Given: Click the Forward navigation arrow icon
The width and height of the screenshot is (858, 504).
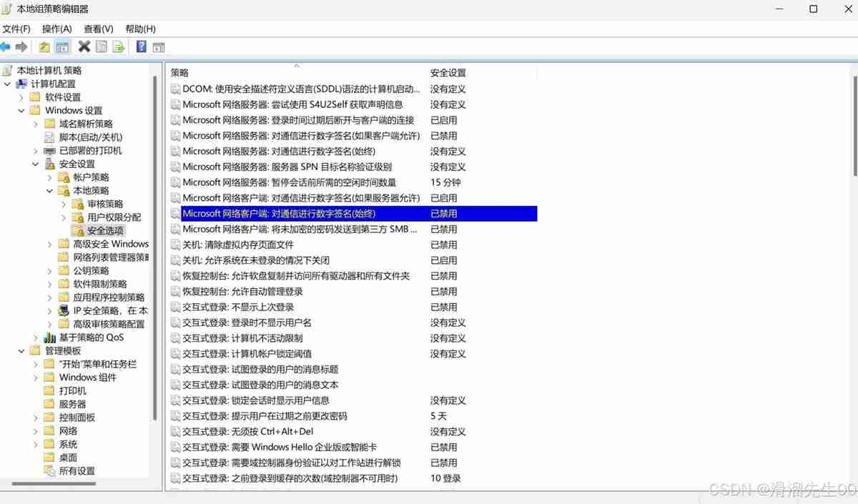Looking at the screenshot, I should [x=21, y=46].
